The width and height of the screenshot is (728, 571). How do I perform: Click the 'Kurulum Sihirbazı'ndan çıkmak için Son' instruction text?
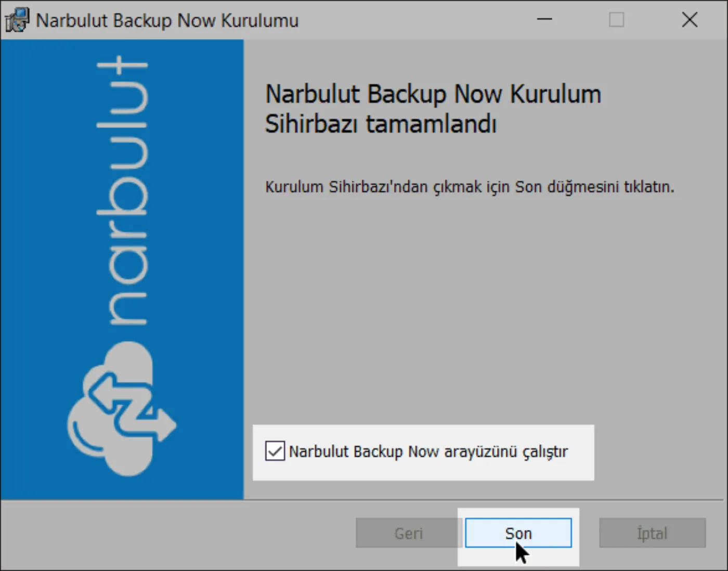point(470,187)
